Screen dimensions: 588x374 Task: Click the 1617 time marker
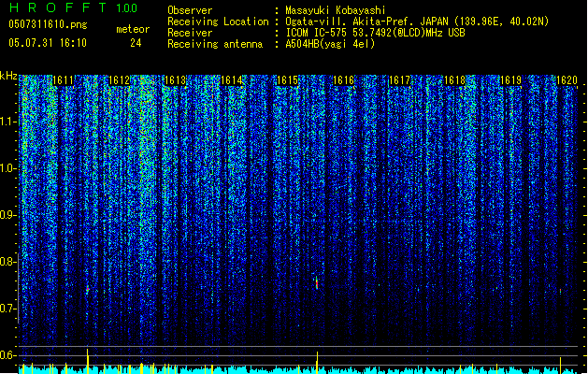(x=399, y=80)
